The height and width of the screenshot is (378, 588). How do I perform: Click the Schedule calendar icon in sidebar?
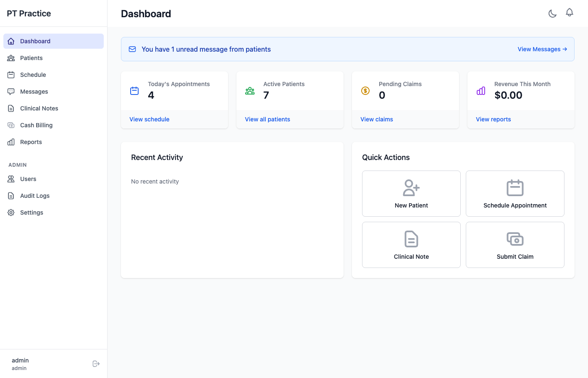[11, 75]
